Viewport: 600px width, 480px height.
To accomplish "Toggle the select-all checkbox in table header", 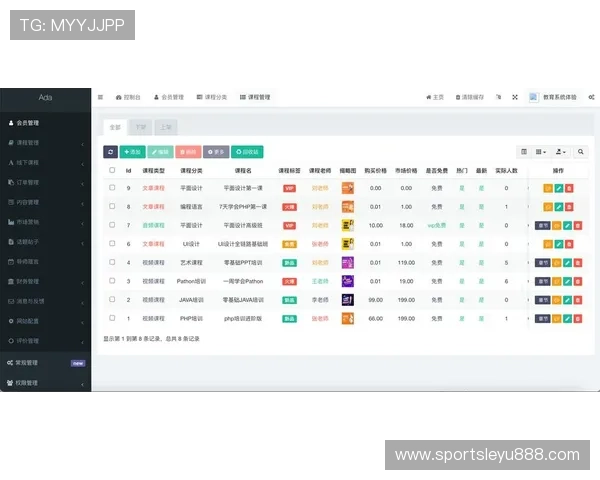I will coord(112,171).
